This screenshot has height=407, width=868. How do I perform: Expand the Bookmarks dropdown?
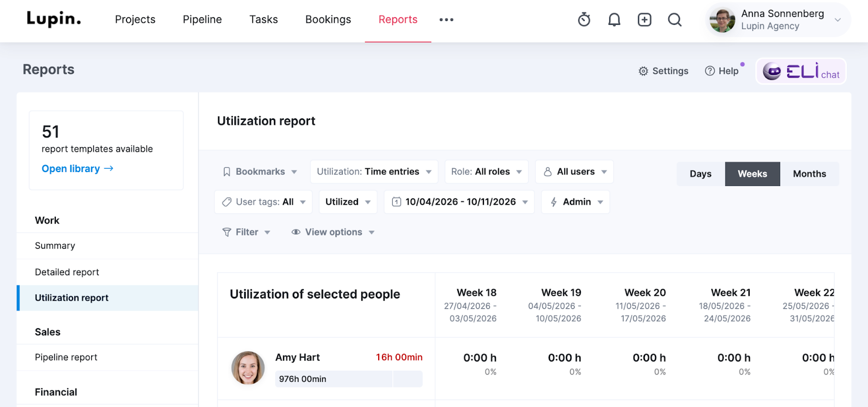pos(260,172)
